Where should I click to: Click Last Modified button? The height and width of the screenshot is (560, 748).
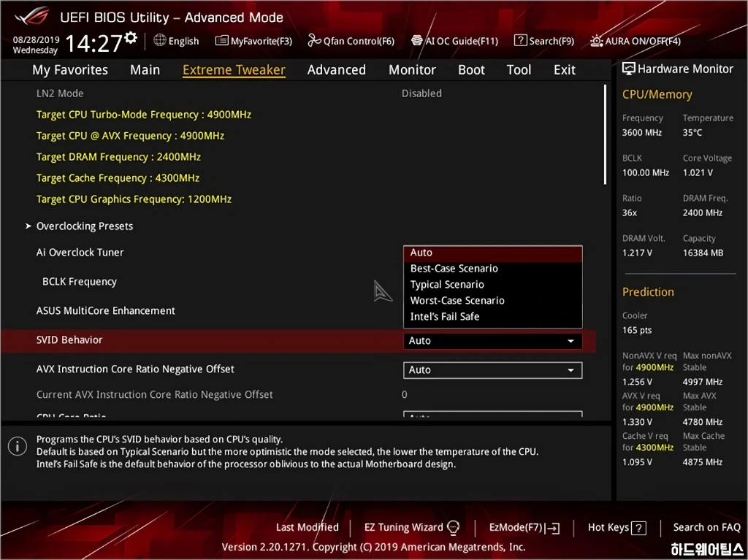click(x=308, y=528)
